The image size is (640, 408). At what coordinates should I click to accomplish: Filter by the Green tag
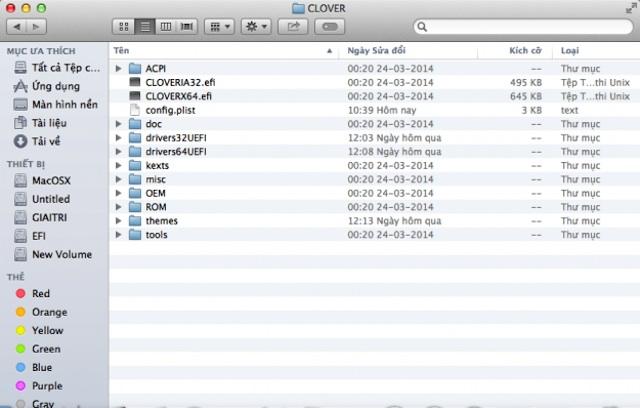coord(38,349)
